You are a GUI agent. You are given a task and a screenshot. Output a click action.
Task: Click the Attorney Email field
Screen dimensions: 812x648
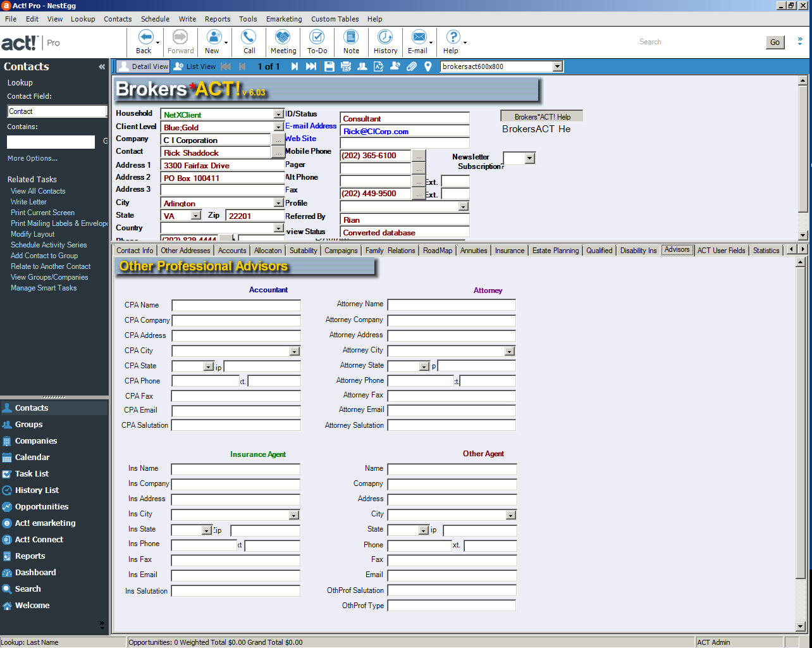[452, 410]
